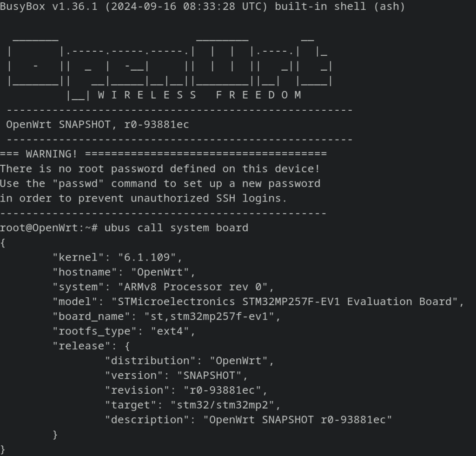Click the "distribution" key in release block

150,361
